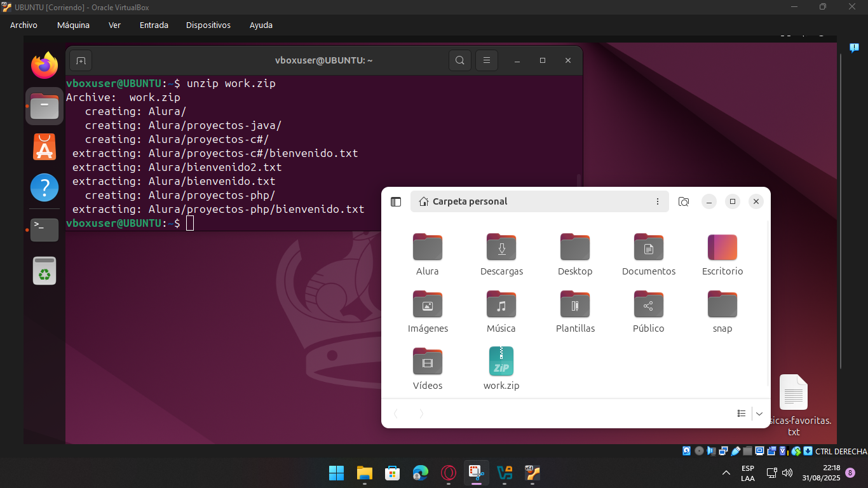868x488 pixels.
Task: Click the keyboard capture arrow icon
Action: [808, 451]
